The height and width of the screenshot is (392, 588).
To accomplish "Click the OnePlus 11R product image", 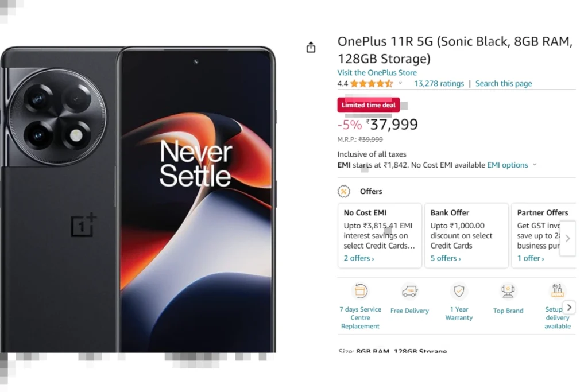I will tap(138, 199).
